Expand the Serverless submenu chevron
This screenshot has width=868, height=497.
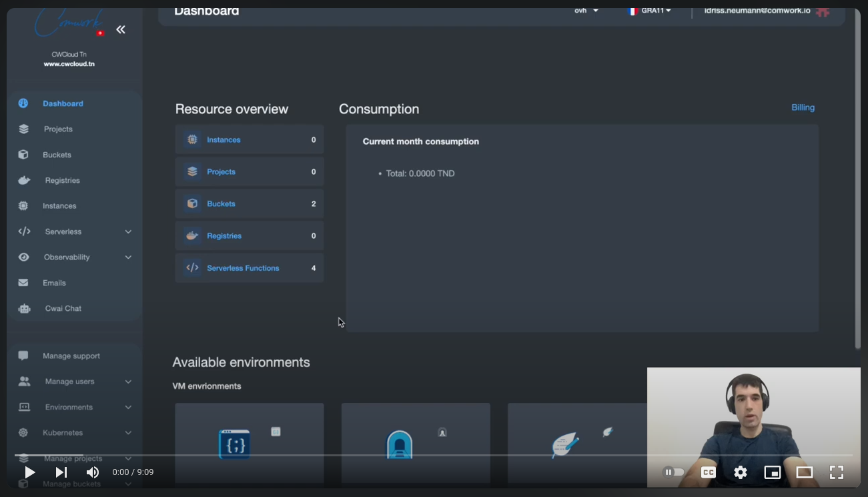128,231
